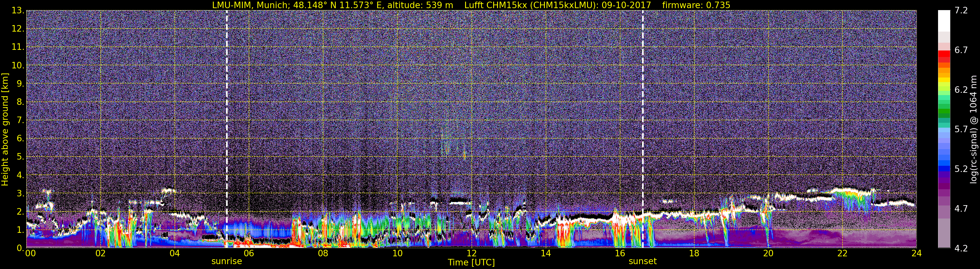Click the '06' time tick label
Viewport: 980px width, 269px height.
(248, 253)
